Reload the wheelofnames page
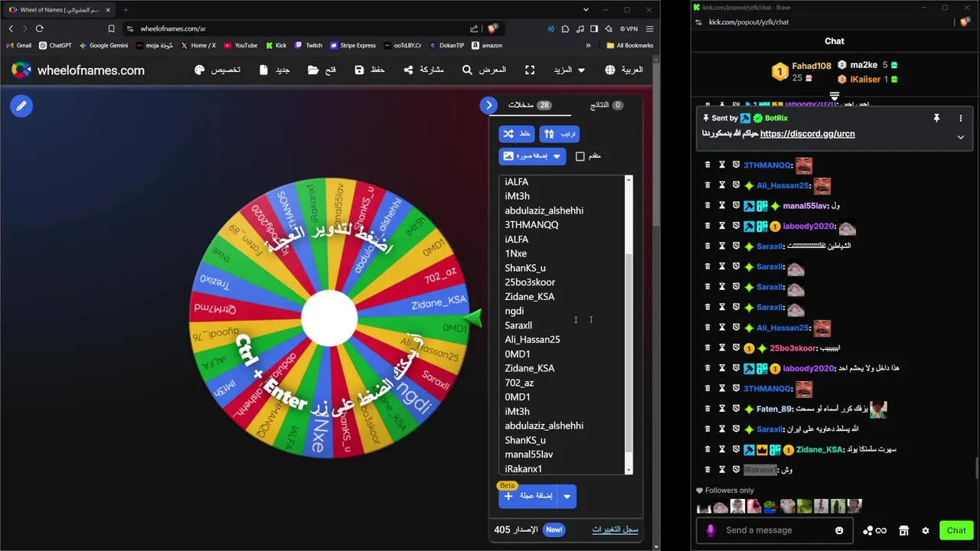Viewport: 980px width, 551px height. click(40, 28)
